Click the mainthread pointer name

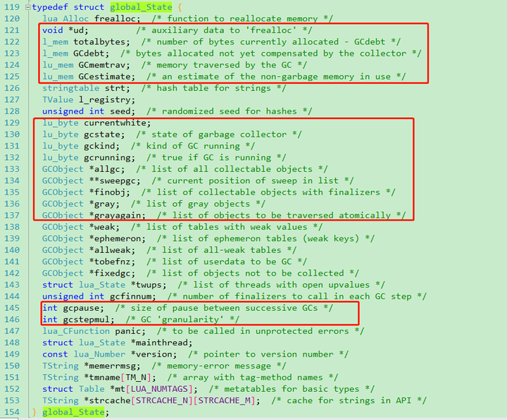pos(162,342)
